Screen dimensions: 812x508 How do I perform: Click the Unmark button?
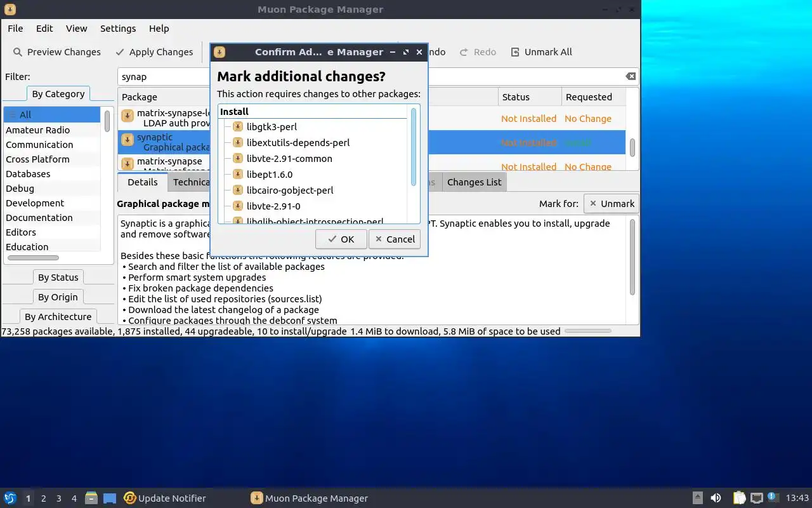pos(612,203)
